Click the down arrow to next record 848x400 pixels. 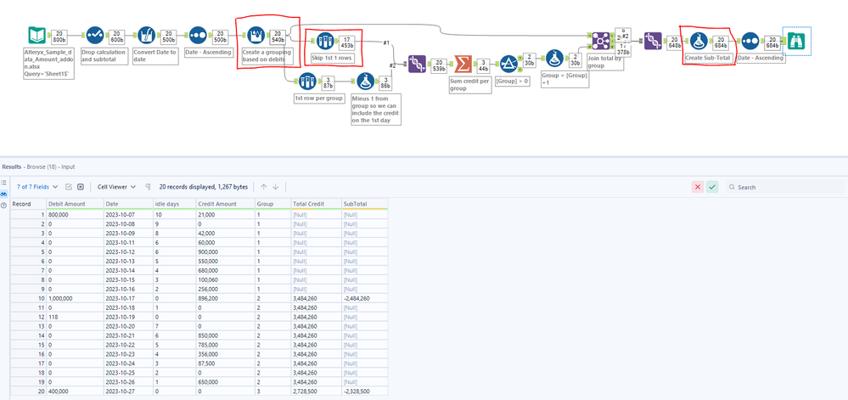tap(275, 187)
